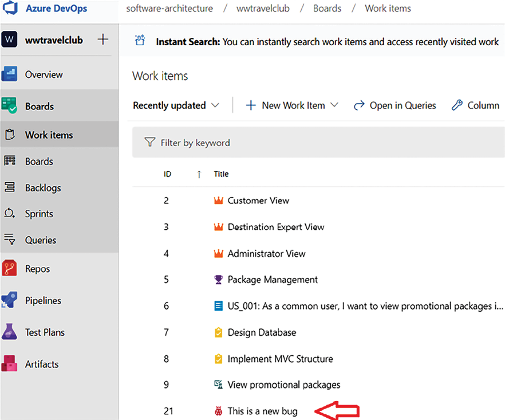This screenshot has height=420, width=505.
Task: Expand the New Work Item dropdown arrow
Action: pos(334,105)
